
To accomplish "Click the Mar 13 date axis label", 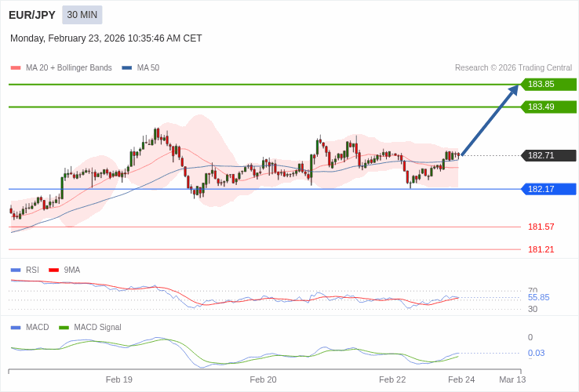I will [512, 379].
